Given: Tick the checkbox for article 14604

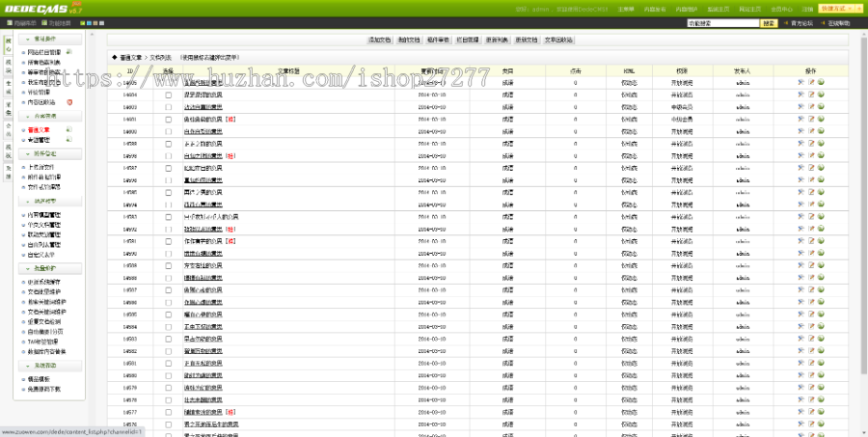Looking at the screenshot, I should (x=168, y=95).
